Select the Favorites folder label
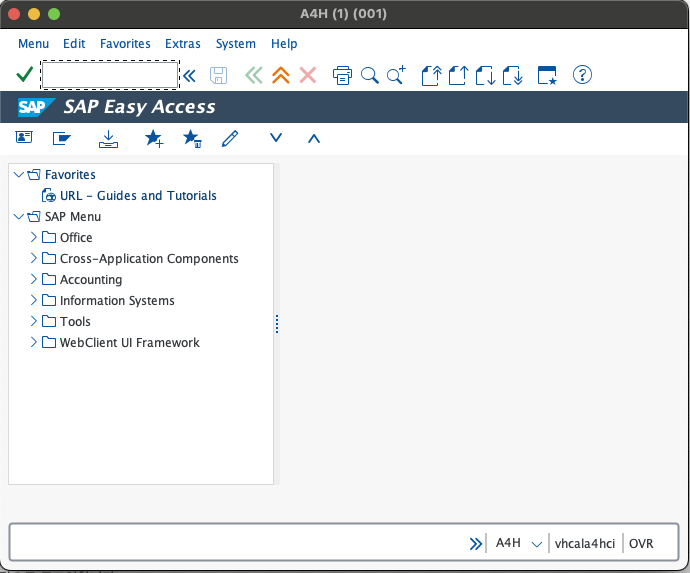This screenshot has height=573, width=690. pyautogui.click(x=70, y=175)
